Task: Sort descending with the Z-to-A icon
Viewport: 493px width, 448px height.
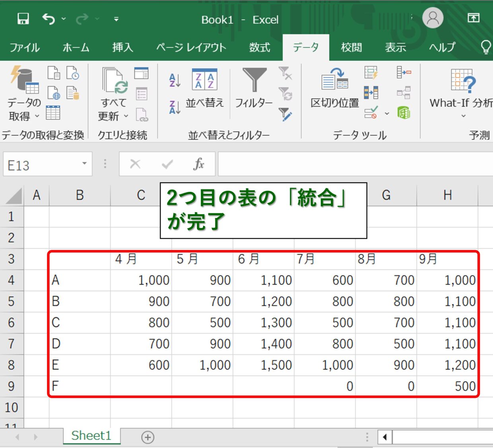Action: coord(175,107)
